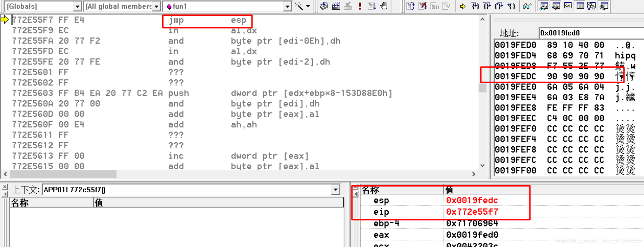Viewport: 644px width, 247px height.
Task: Close the Variables pane via its X
Action: [5, 187]
